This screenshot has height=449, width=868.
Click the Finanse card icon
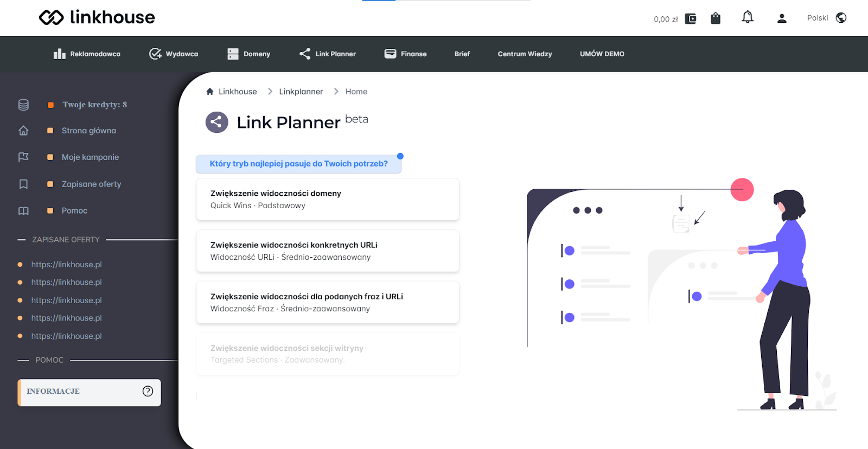390,53
